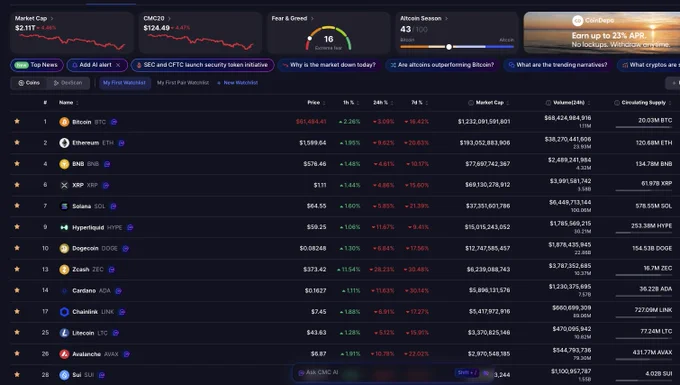Open the CoinDepo 23% APR ad banner
Screen dimensions: 680x385
coord(602,33)
